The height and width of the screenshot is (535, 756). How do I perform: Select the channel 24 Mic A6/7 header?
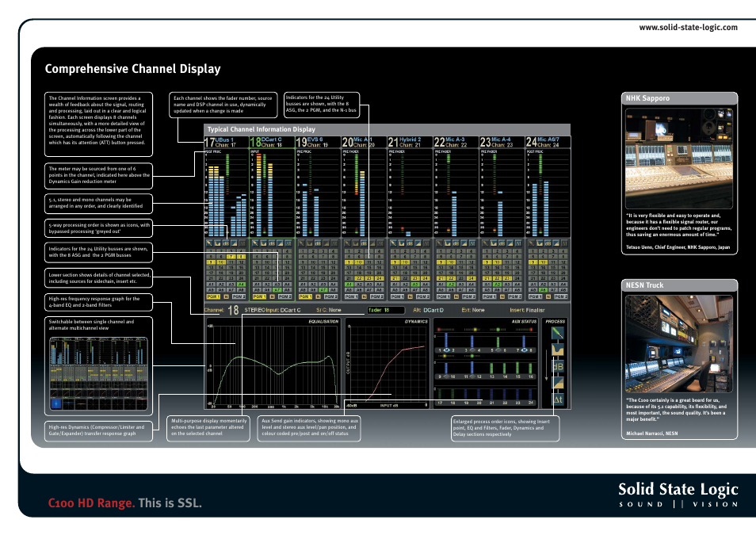coord(548,142)
